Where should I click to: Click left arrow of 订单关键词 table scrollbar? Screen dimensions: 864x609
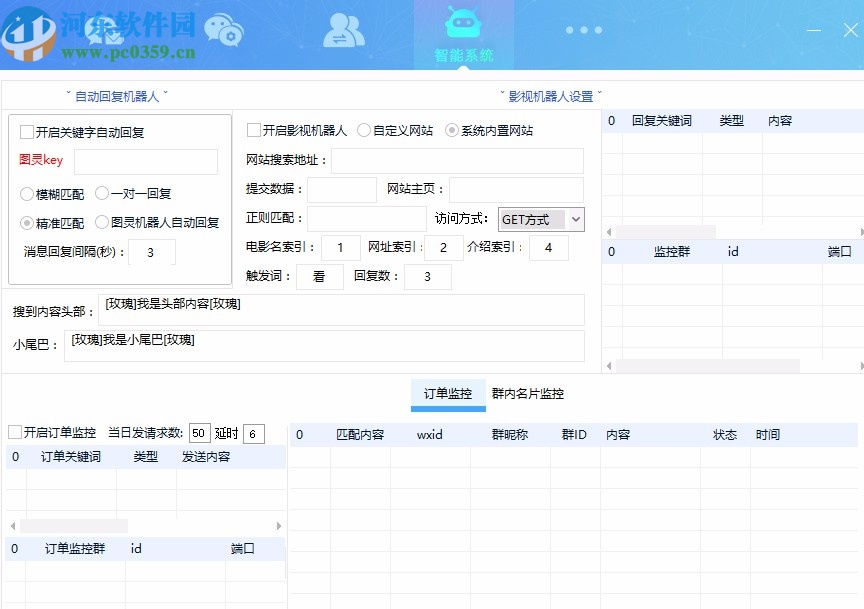[x=13, y=526]
